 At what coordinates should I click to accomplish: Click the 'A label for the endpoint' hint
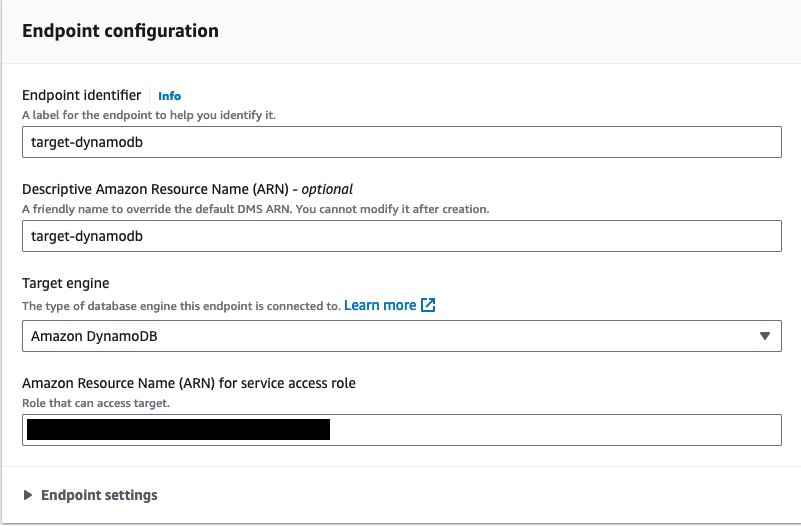[148, 115]
